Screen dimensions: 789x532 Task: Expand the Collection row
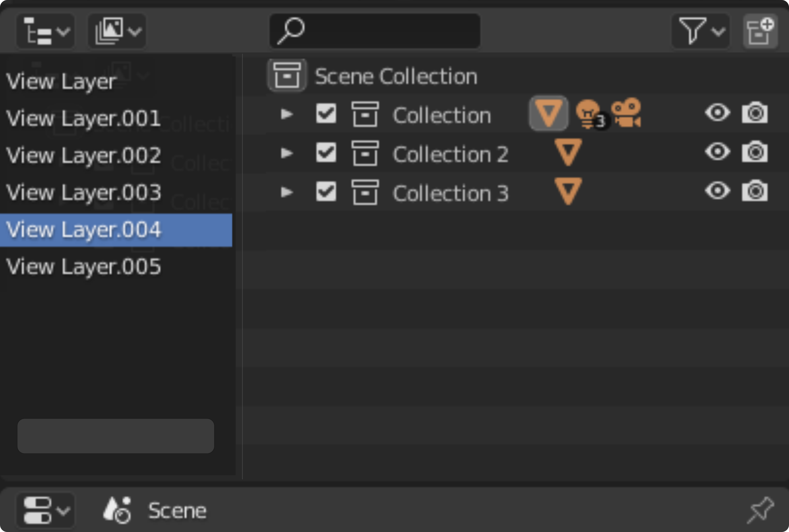click(287, 114)
